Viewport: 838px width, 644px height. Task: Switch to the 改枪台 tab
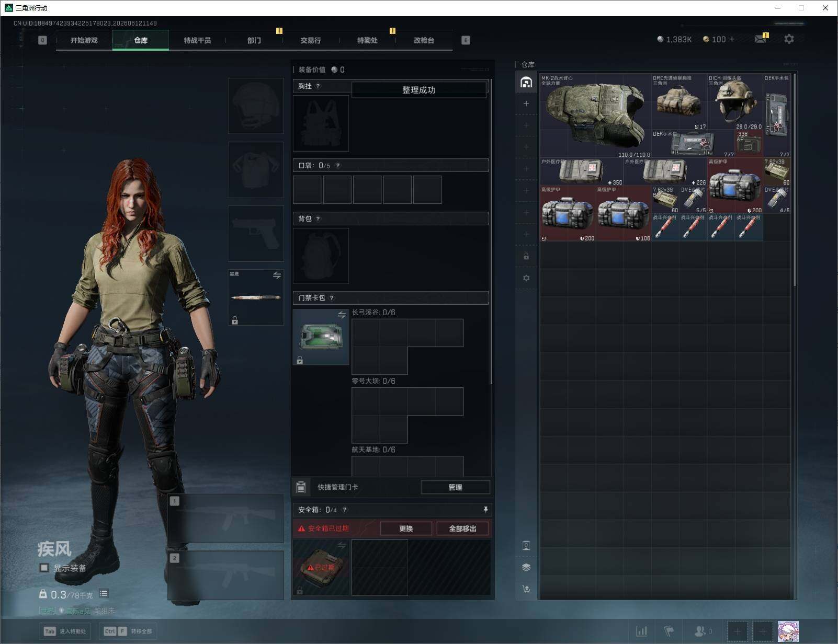424,40
